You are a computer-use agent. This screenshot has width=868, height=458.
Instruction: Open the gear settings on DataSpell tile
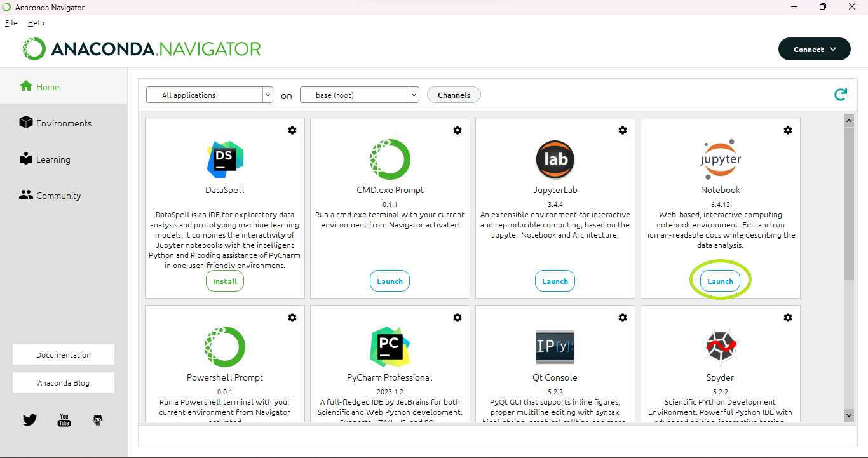click(x=292, y=130)
